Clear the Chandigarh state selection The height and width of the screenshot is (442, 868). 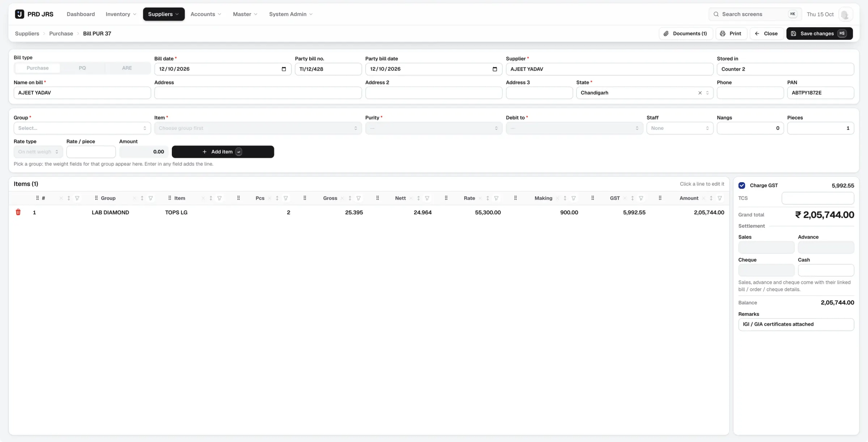700,93
